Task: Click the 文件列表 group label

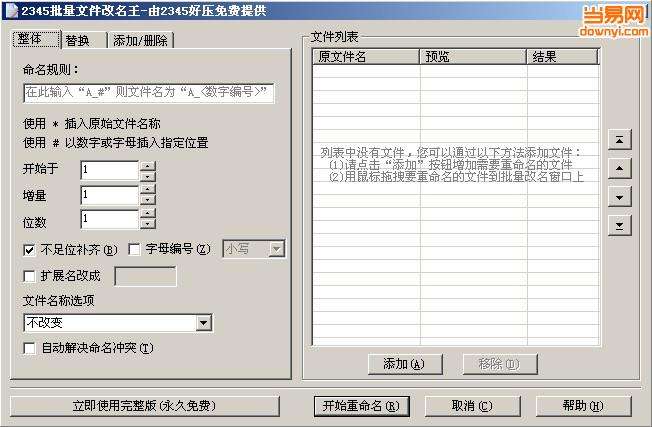Action: 335,37
